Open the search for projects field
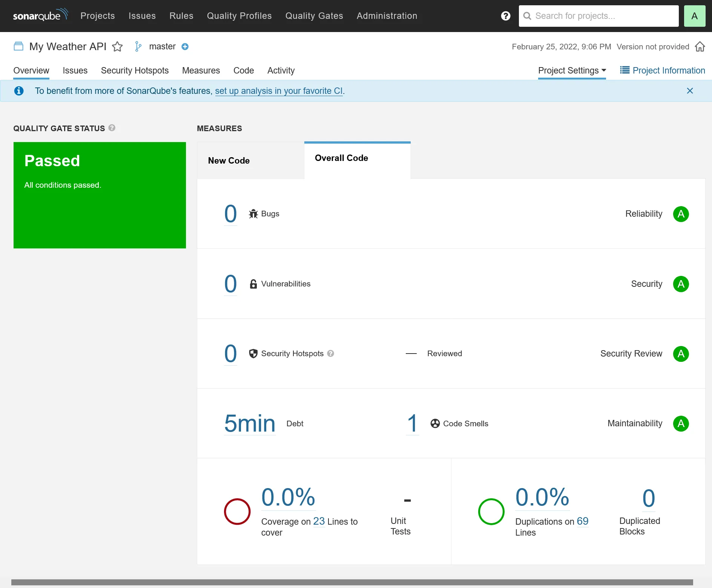This screenshot has width=712, height=588. pos(599,16)
